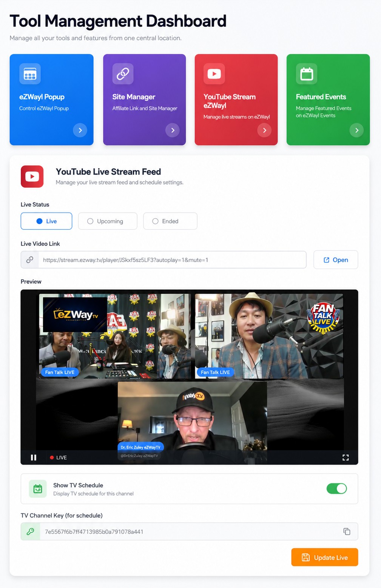The width and height of the screenshot is (381, 588).
Task: Open the live video link externally
Action: coord(336,260)
